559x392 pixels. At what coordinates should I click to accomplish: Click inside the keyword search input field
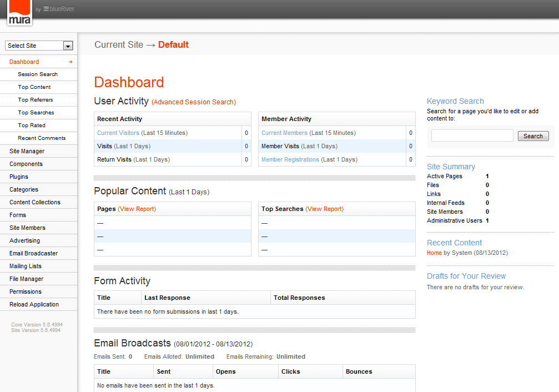(x=471, y=135)
